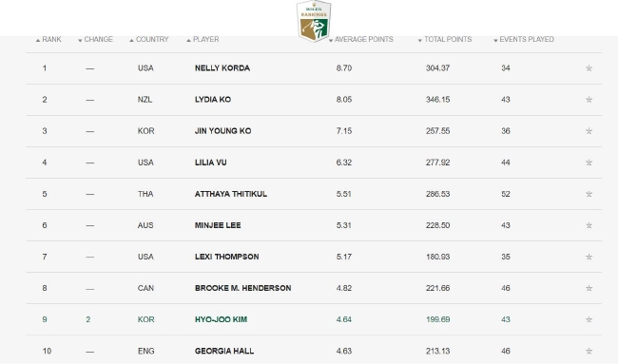Image resolution: width=618 pixels, height=364 pixels.
Task: Sort table by Rank column
Action: click(x=48, y=39)
